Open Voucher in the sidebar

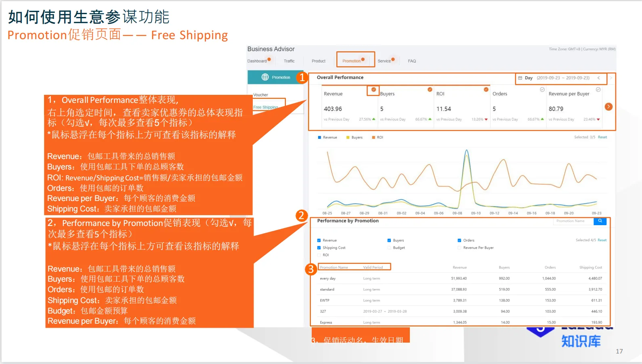[260, 95]
